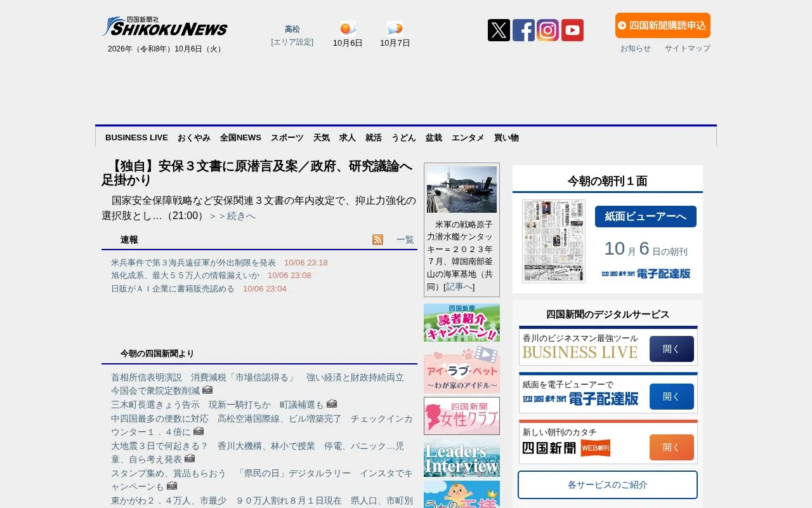Screen dimensions: 812x508
Task: Click the 紙面ビューアーへ button
Action: tap(646, 217)
